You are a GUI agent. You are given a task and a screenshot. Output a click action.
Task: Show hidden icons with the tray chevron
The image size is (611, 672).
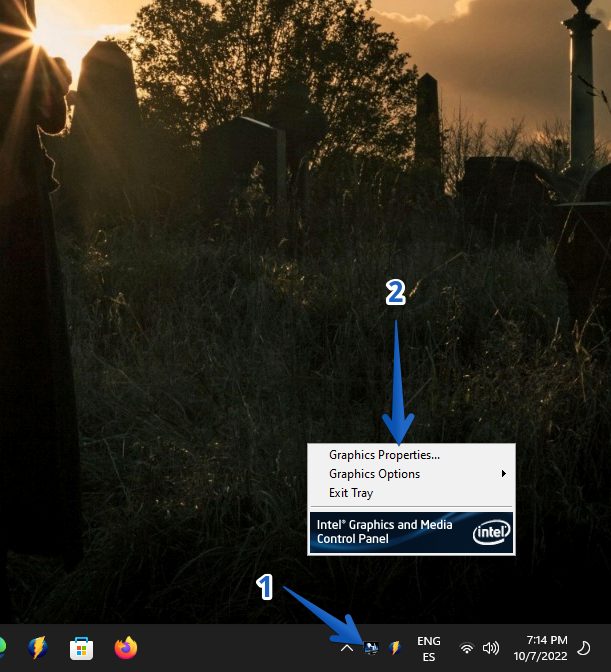[347, 648]
